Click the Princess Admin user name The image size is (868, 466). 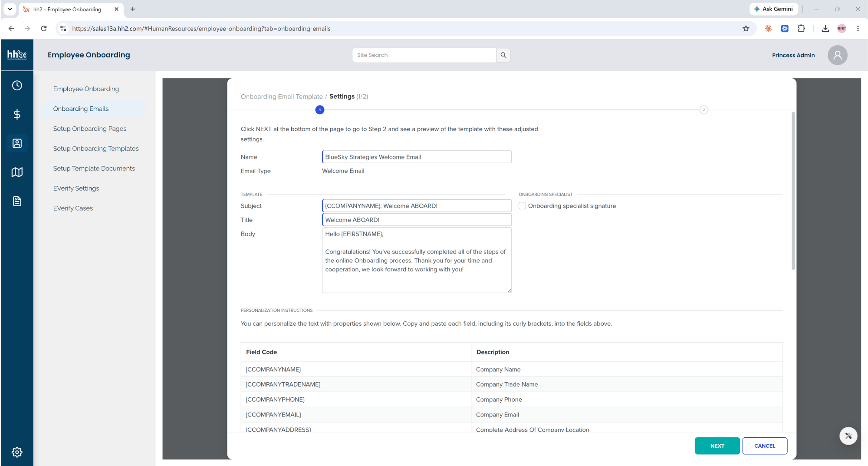point(793,55)
